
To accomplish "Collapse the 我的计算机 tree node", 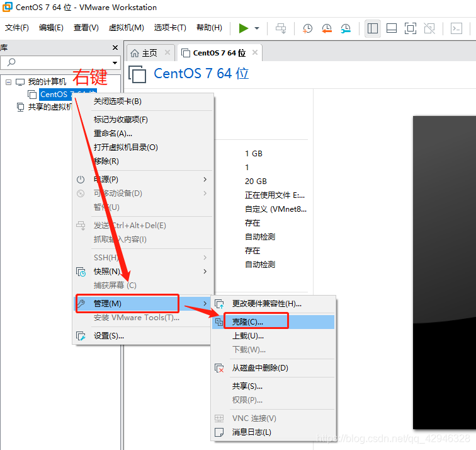I will pos(9,82).
